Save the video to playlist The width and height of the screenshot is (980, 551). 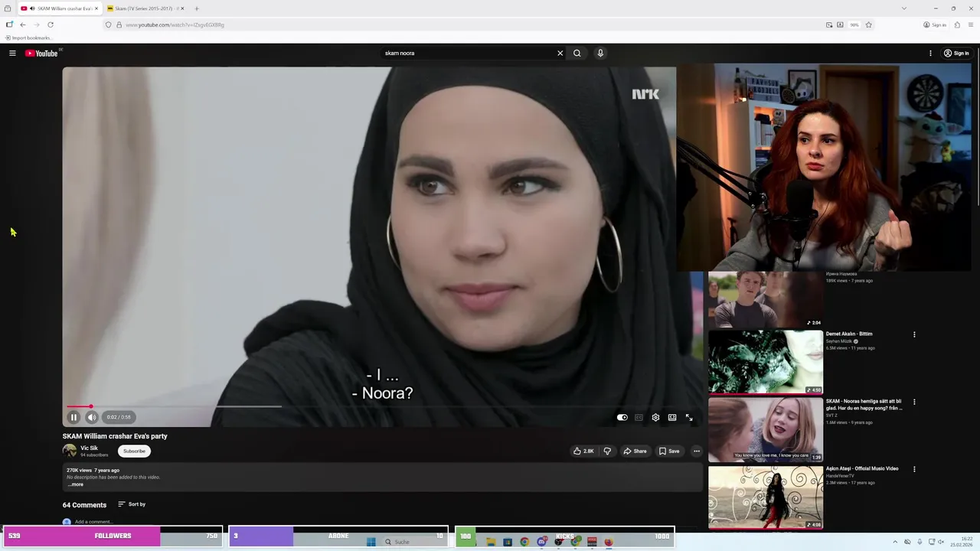tap(669, 451)
